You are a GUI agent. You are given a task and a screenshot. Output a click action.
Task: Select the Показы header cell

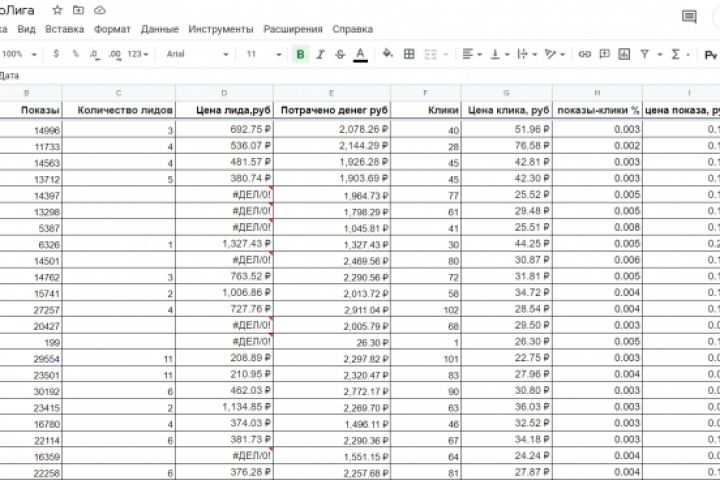coord(31,110)
